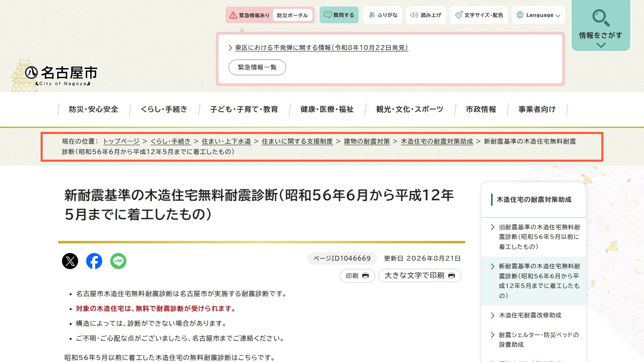Open the くらし・手続き menu
644x362 pixels.
pos(164,109)
